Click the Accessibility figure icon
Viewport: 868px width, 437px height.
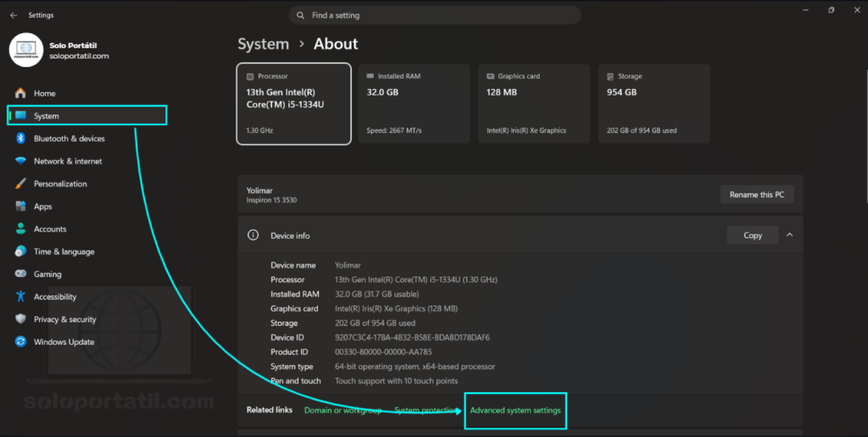click(20, 296)
